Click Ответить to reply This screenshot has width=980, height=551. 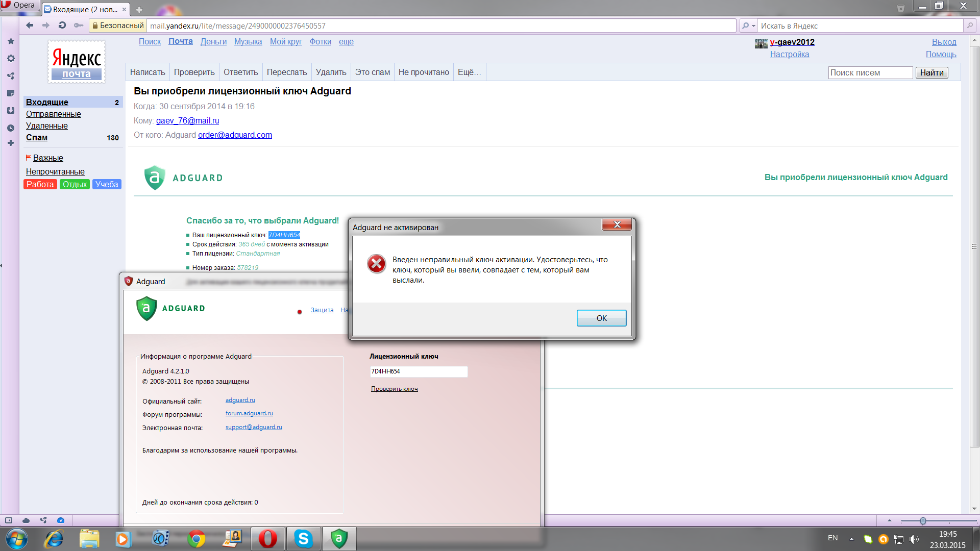point(240,72)
